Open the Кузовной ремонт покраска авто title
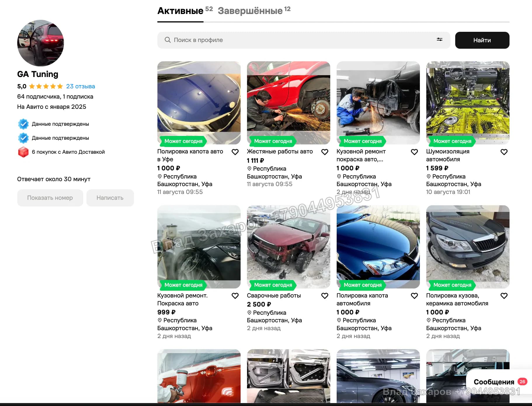Viewport: 532px width, 406px height. click(x=361, y=155)
